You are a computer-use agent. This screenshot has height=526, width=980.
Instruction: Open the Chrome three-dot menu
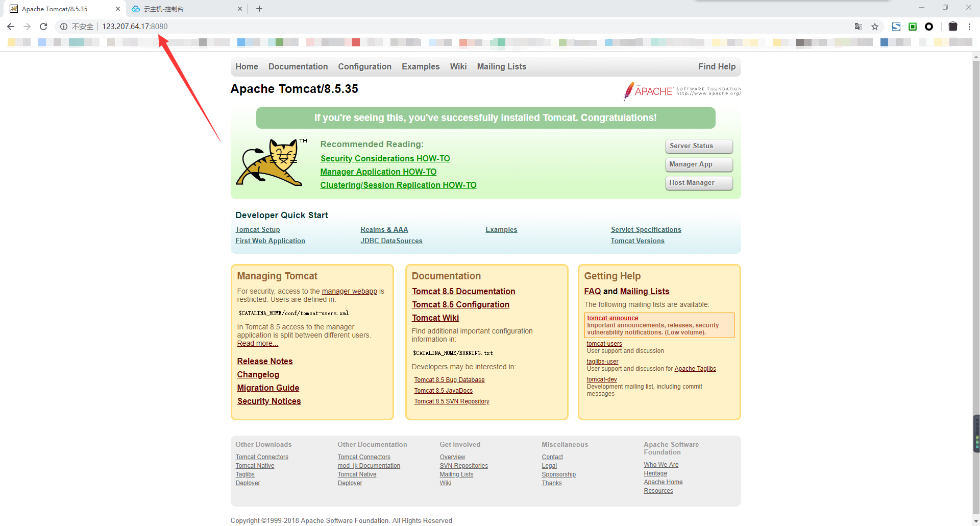coord(969,27)
